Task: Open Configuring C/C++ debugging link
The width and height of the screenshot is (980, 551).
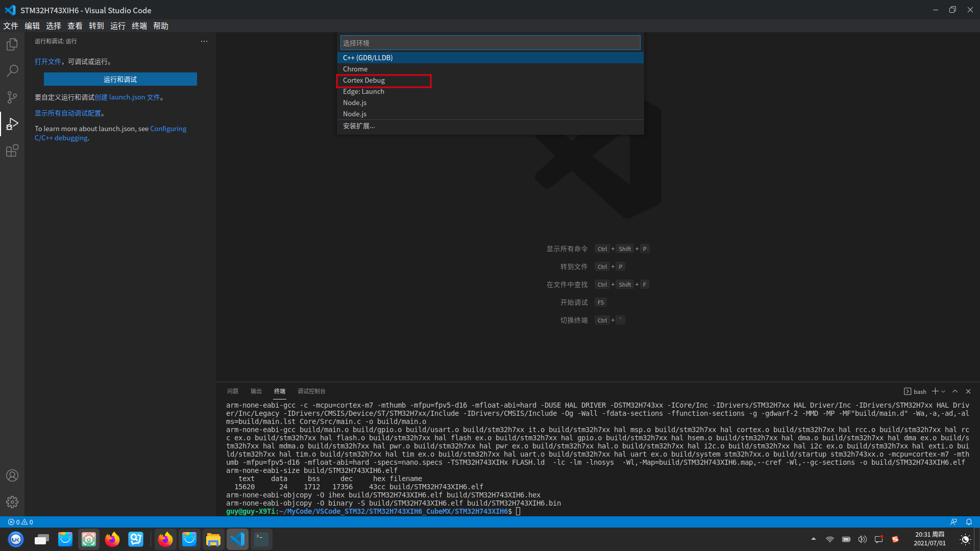Action: pos(110,133)
